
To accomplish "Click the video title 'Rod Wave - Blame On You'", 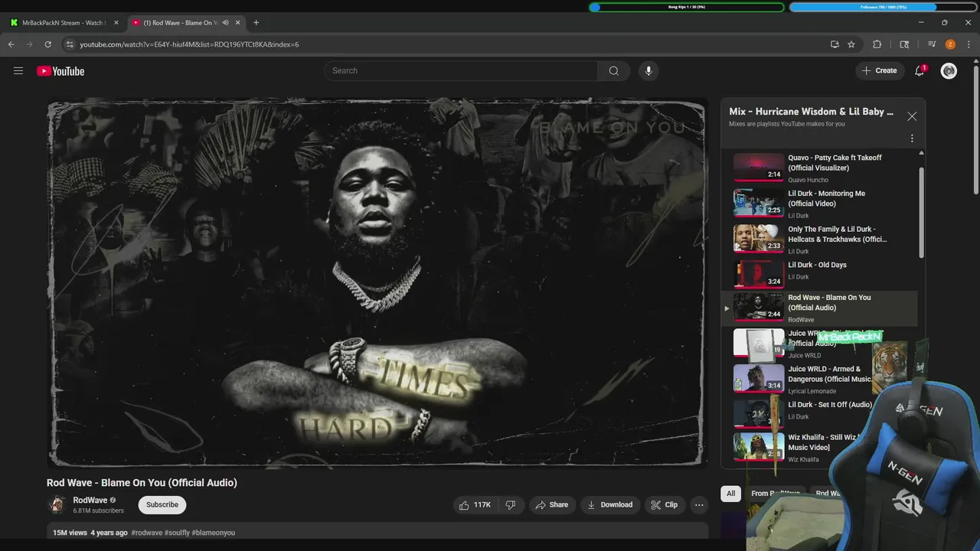I will click(142, 483).
